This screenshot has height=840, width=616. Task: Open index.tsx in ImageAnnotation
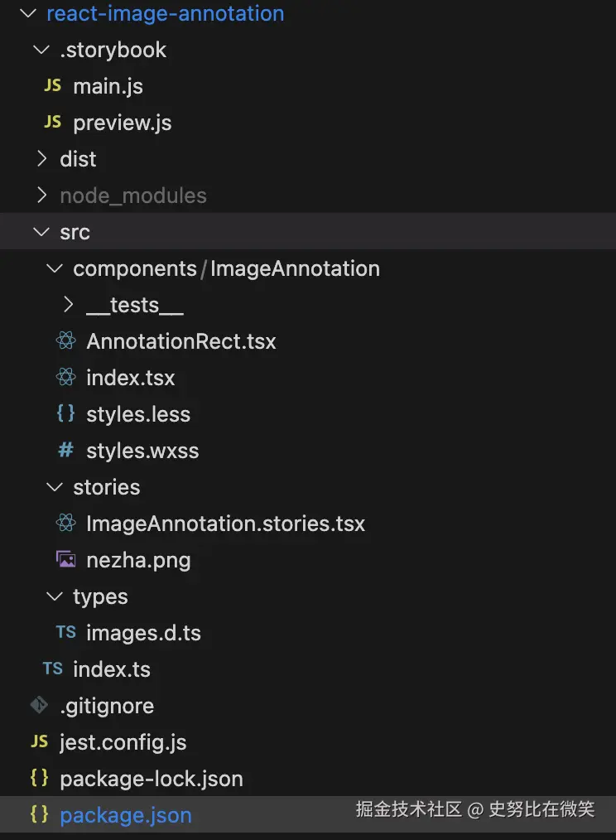(x=130, y=378)
